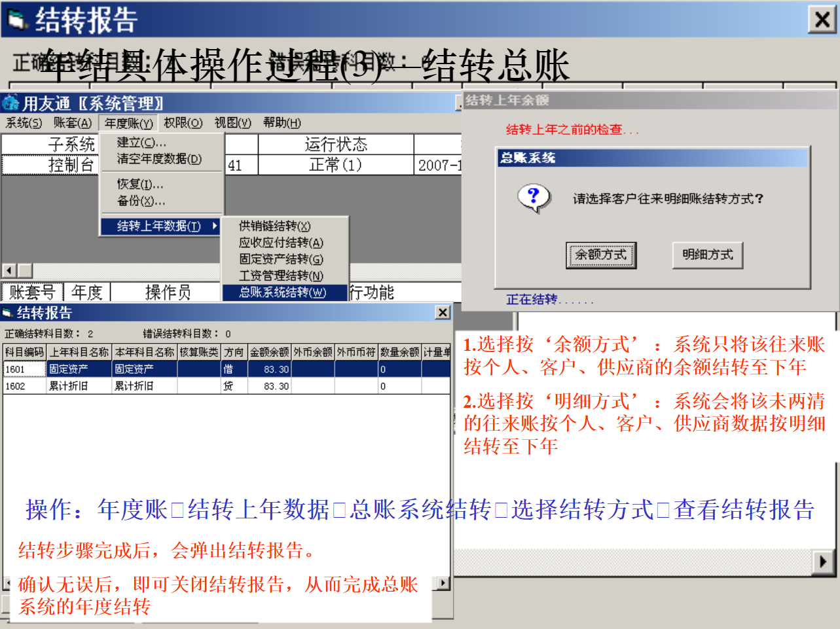Choose 供销链结转(X) submenu item
Screen dimensions: 840x629
coord(274,226)
